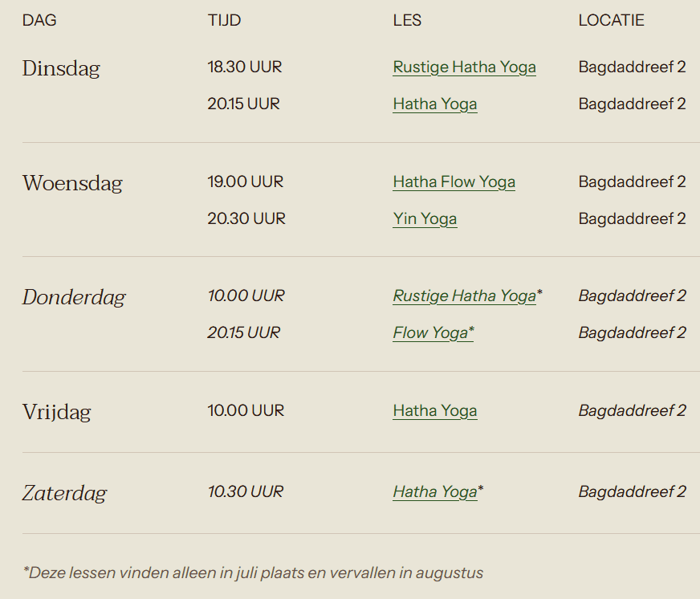Open Thursday's italic Rustige Hatha Yoga link
Viewport: 700px width, 599px height.
[464, 295]
